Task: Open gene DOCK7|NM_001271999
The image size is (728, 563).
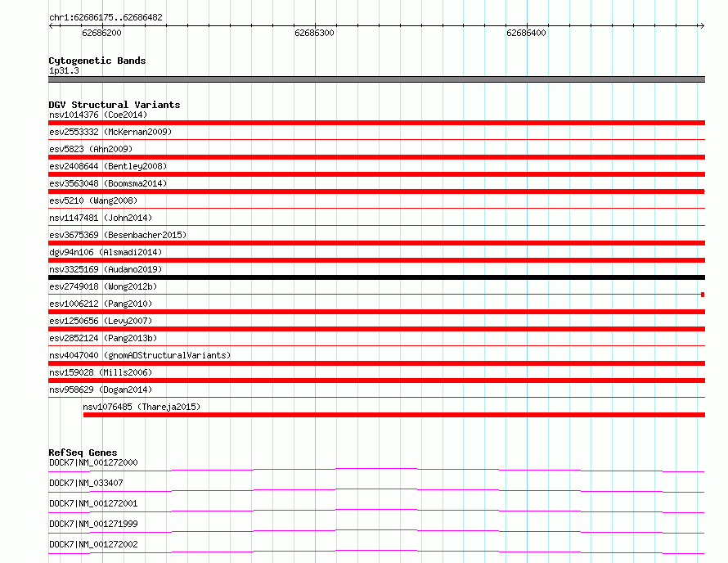Action: coord(93,524)
